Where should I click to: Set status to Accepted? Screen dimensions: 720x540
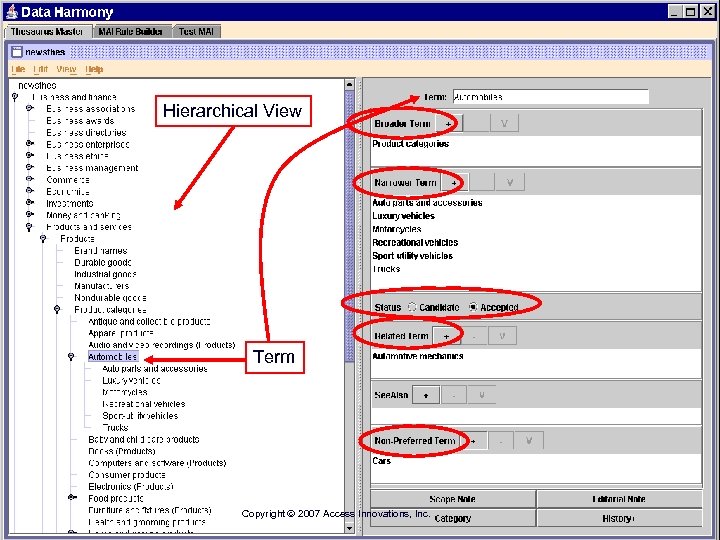pyautogui.click(x=473, y=307)
